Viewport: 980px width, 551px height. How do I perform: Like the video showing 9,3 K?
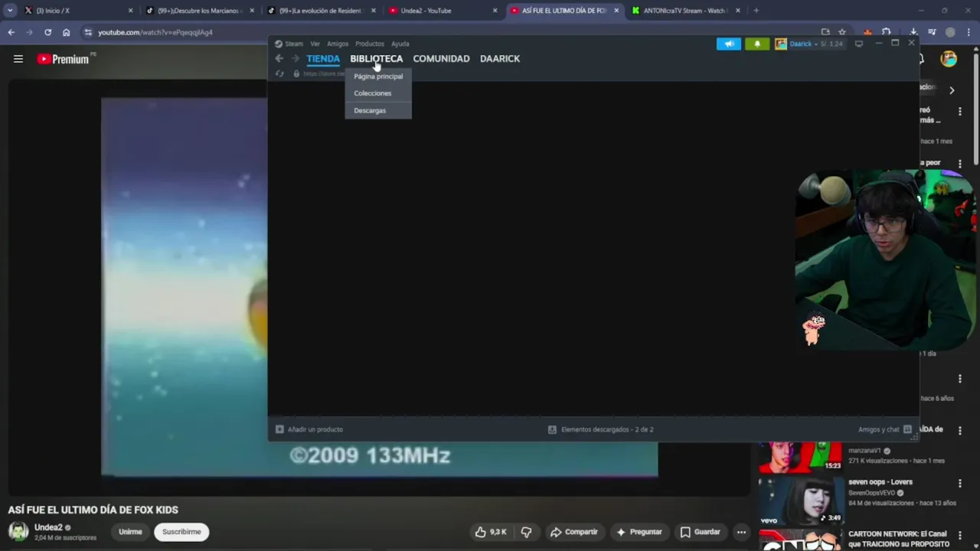pos(490,532)
